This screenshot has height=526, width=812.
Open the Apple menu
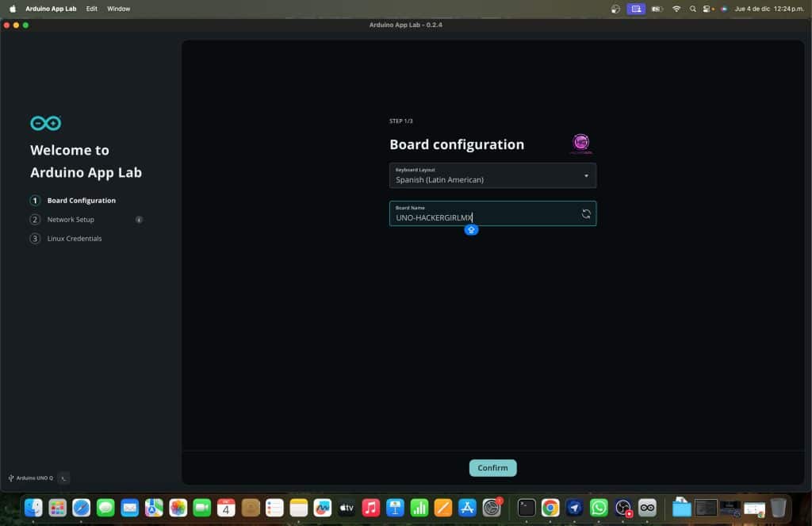coord(13,9)
